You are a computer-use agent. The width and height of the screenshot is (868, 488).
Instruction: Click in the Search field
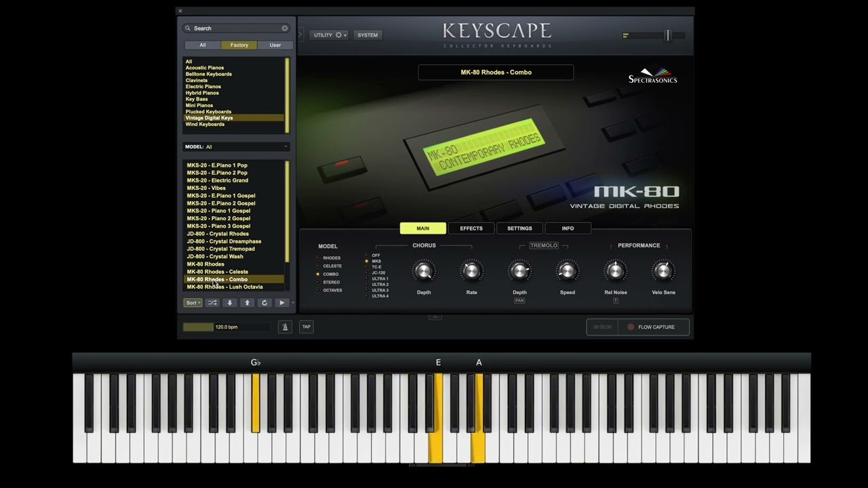click(236, 28)
